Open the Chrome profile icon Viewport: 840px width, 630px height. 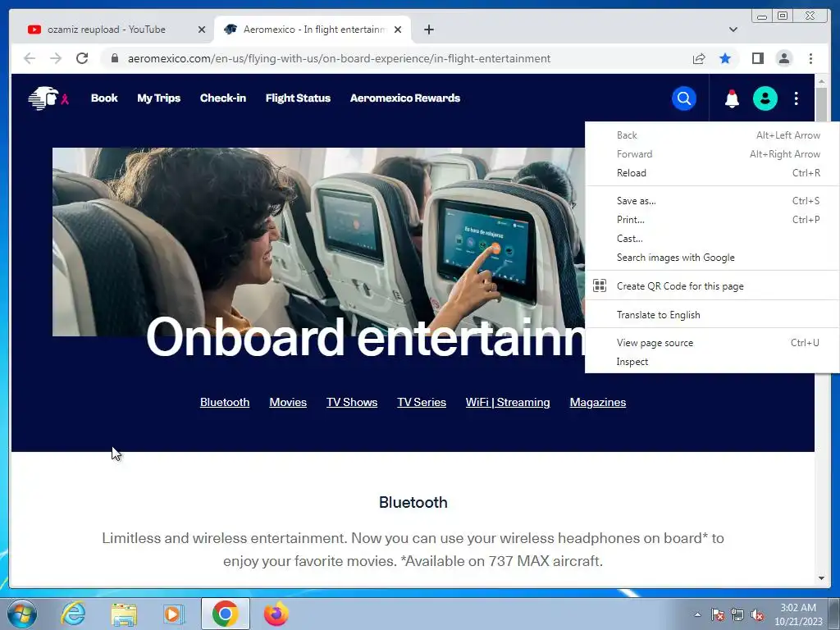784,58
